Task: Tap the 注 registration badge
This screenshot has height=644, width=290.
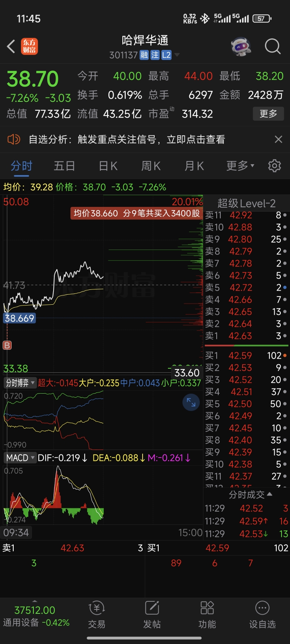Action: pos(155,55)
